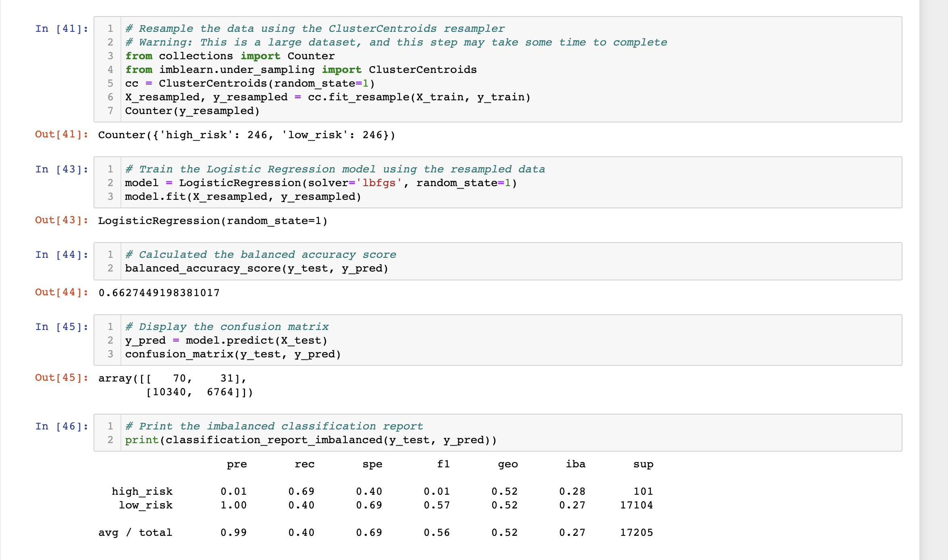This screenshot has width=948, height=560.
Task: Click the print classification report line
Action: coord(310,440)
